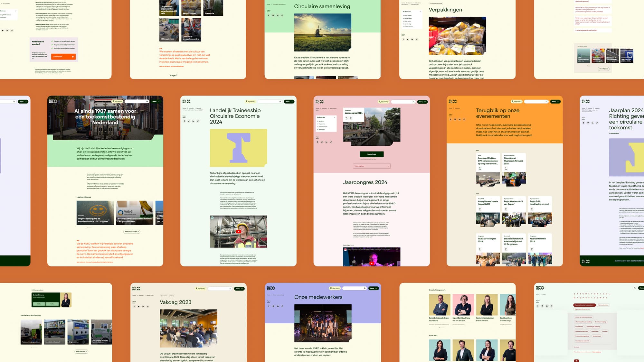Image resolution: width=644 pixels, height=362 pixels.
Task: Click Facebook share icon on Terugblik page
Action: coord(450,119)
